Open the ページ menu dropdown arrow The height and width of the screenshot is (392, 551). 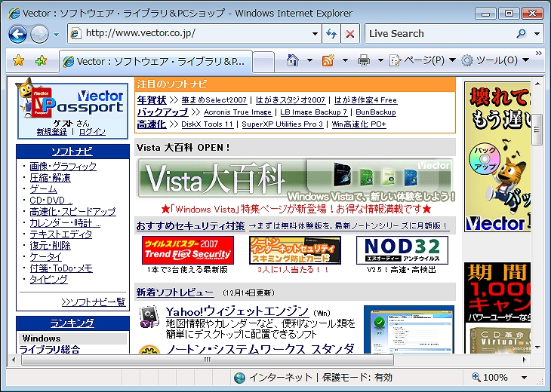[x=453, y=60]
